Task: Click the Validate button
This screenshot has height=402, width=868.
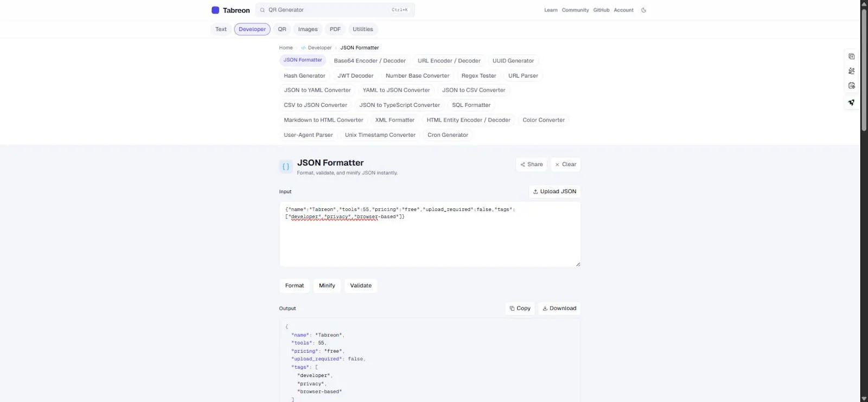Action: 361,286
